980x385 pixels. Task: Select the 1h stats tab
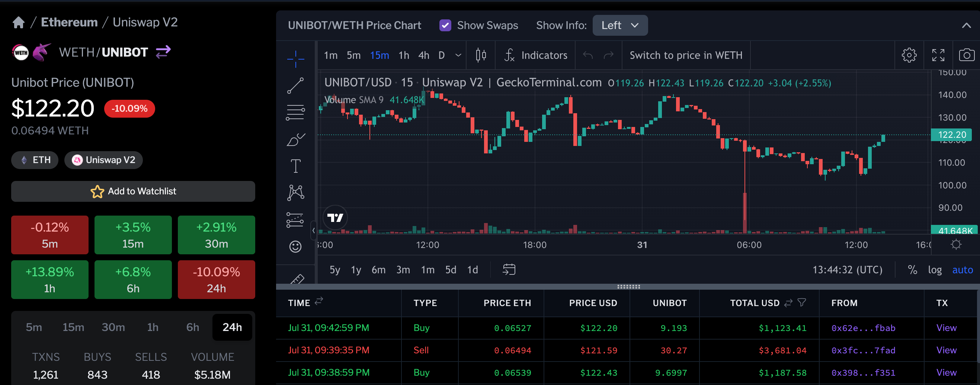(153, 327)
